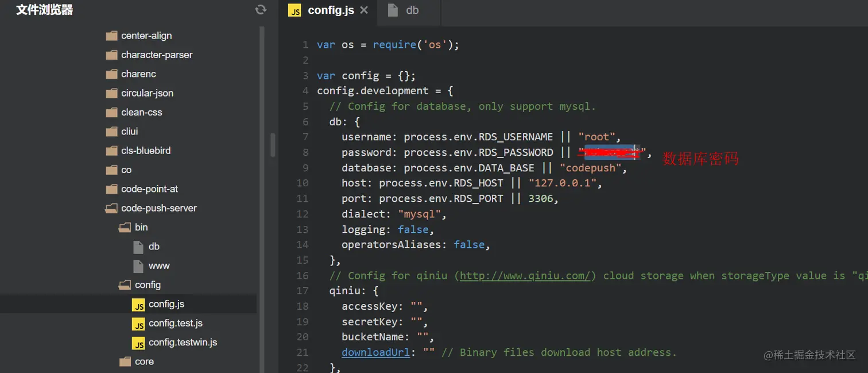Select the config.js editor tab

tap(329, 10)
